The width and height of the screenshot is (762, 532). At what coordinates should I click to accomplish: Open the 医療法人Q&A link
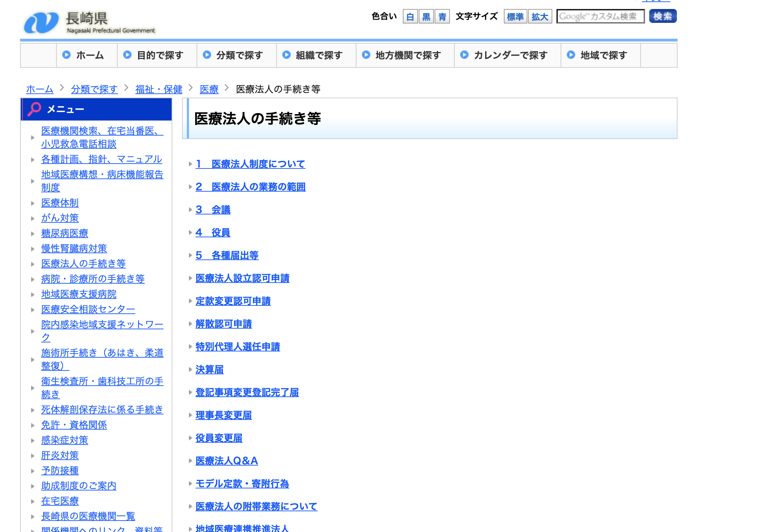pyautogui.click(x=227, y=461)
